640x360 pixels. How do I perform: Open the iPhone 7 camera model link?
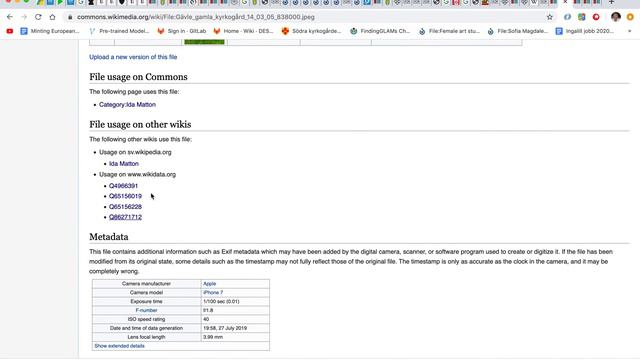213,293
